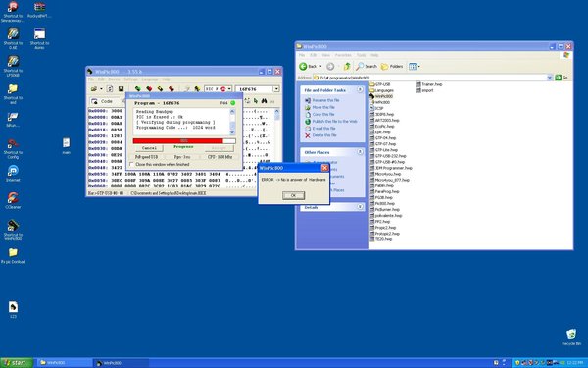Click the programming log scrollbar down arrow
Screen dimensions: 588x368
coord(232,132)
